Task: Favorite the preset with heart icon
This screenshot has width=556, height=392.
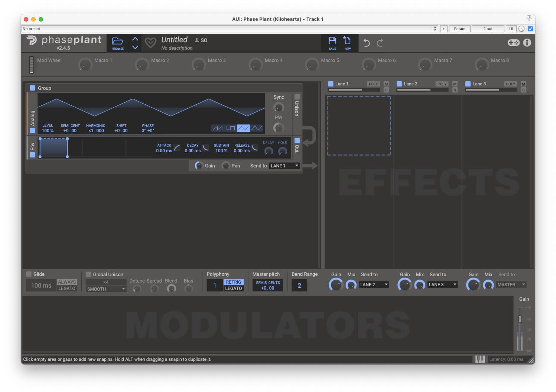Action: pyautogui.click(x=150, y=43)
